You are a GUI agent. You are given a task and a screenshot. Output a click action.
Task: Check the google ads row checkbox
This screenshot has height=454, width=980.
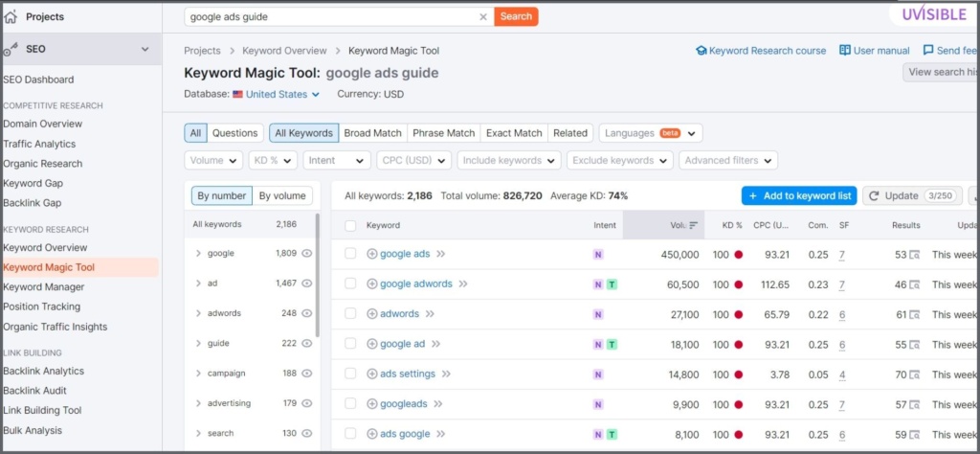(x=350, y=254)
